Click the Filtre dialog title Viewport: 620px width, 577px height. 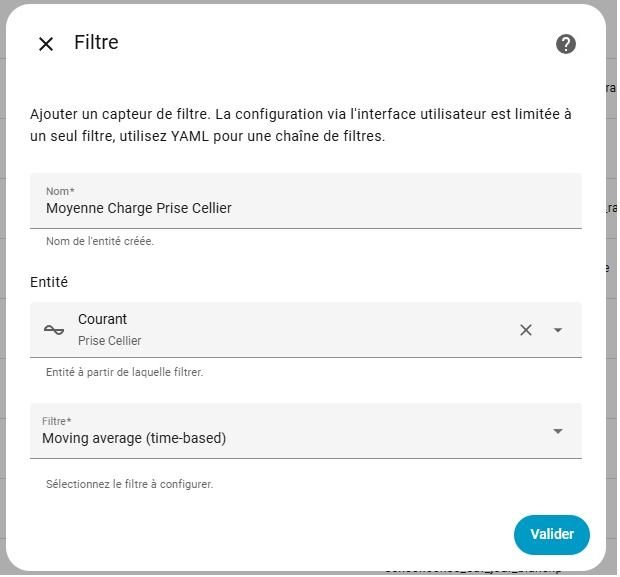click(96, 43)
